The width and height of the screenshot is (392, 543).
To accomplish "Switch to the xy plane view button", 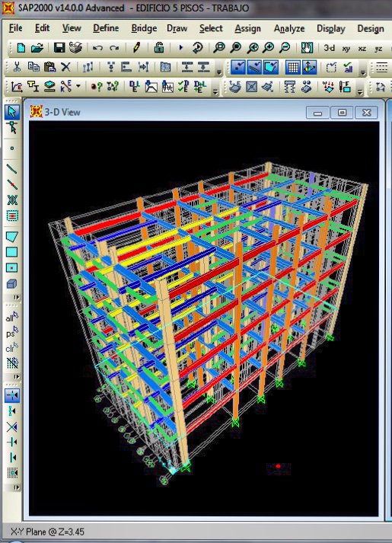I will pos(346,49).
